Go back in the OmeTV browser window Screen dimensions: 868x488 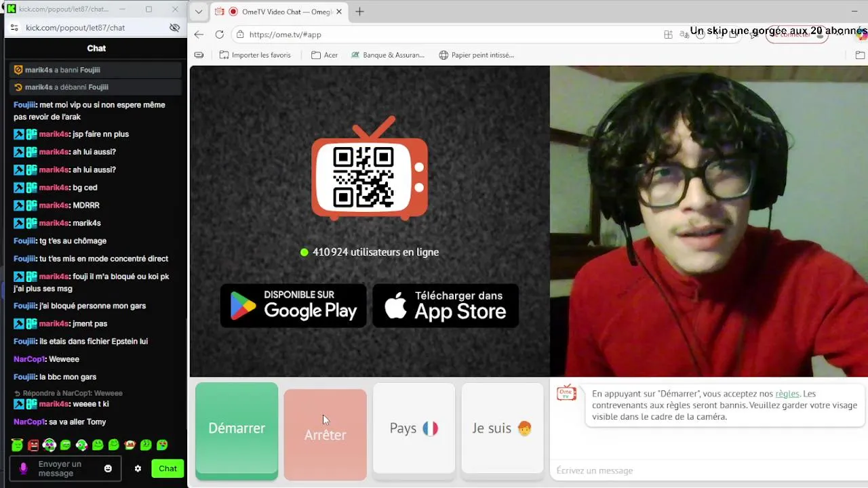199,35
